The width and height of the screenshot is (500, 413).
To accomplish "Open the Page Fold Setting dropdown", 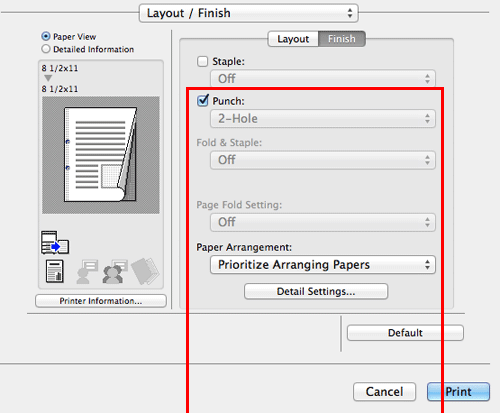I will 323,222.
